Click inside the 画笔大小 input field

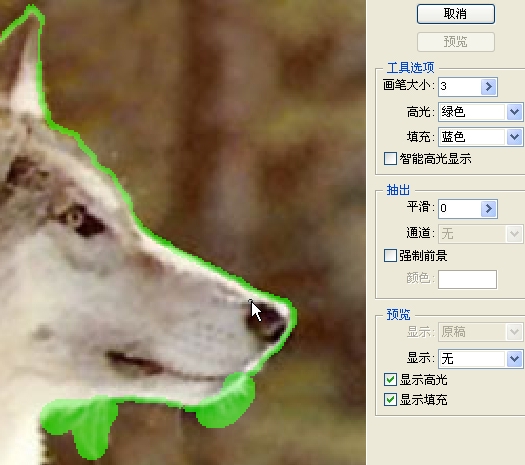(460, 87)
